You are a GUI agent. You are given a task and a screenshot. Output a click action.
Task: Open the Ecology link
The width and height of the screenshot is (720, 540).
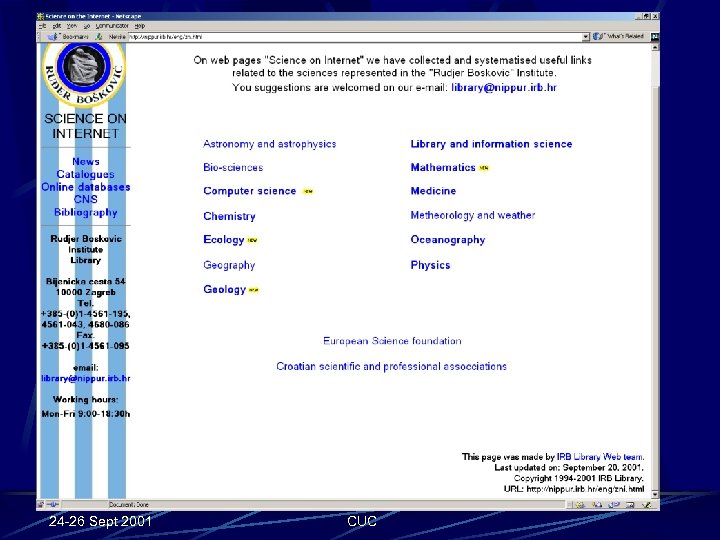224,240
